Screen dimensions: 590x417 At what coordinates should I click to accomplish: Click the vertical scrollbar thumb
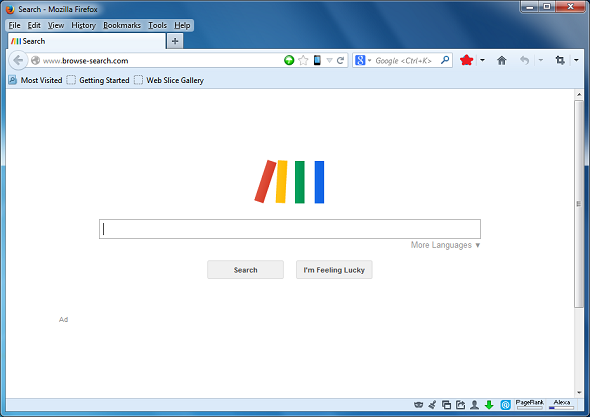tap(579, 204)
